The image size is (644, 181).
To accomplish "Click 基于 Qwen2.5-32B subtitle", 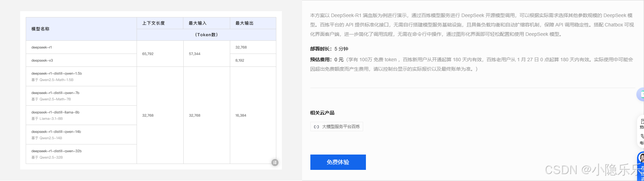I will coord(47,158).
